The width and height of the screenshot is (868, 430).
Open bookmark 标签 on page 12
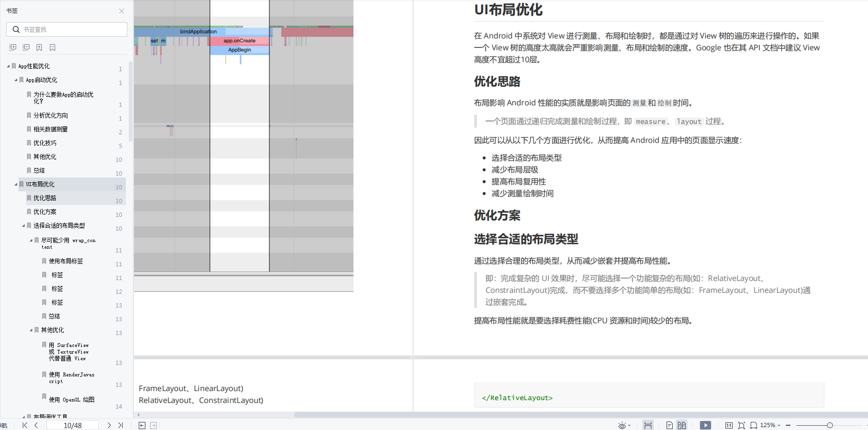(57, 289)
